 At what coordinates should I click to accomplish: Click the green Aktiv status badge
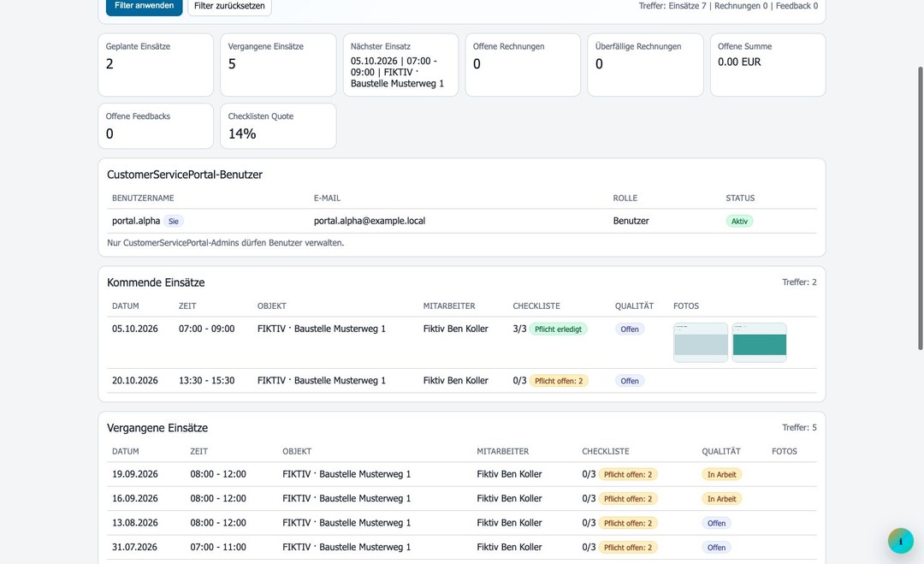tap(739, 222)
